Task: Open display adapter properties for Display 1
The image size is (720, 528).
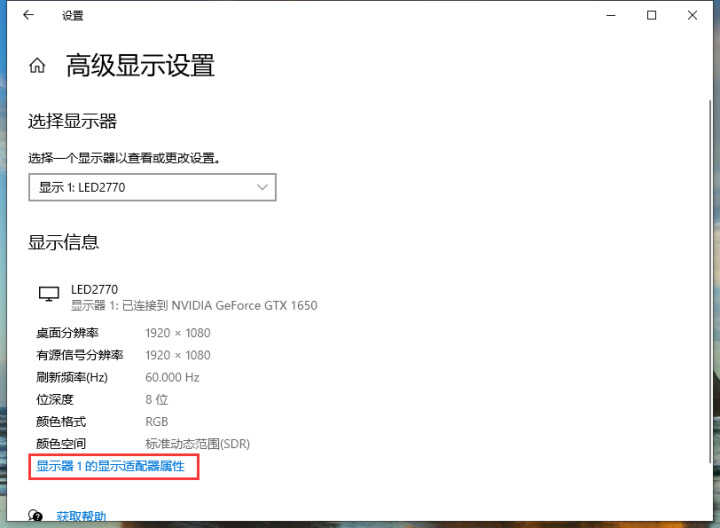Action: [x=110, y=466]
